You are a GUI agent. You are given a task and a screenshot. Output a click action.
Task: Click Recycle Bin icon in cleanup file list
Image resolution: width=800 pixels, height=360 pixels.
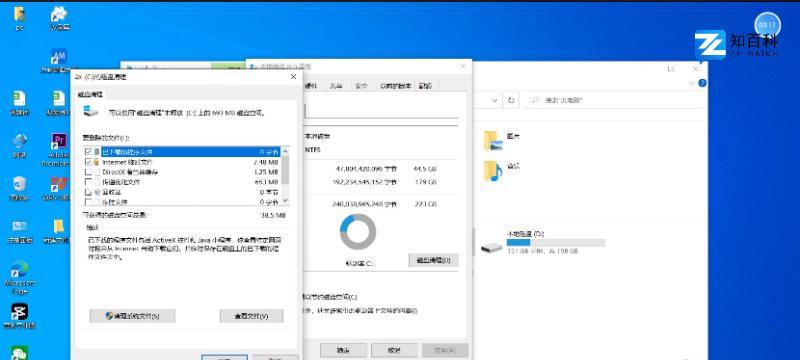point(96,192)
